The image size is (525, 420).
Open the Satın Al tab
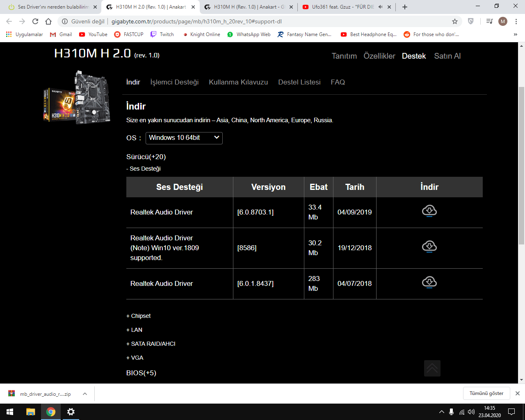pos(447,56)
